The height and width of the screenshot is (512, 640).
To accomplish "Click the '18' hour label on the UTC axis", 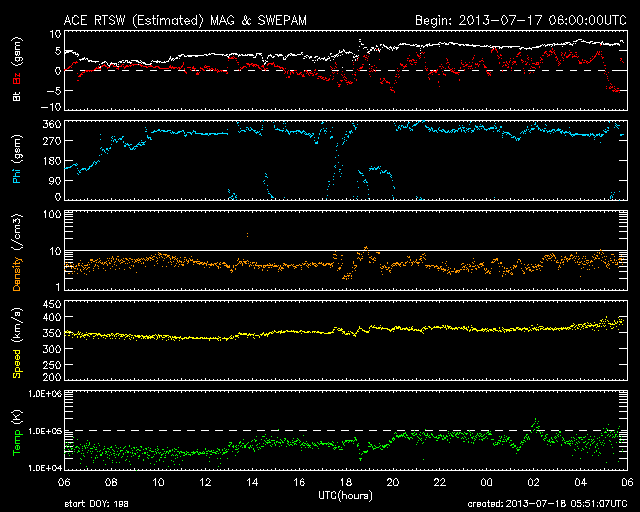I will pyautogui.click(x=346, y=482).
